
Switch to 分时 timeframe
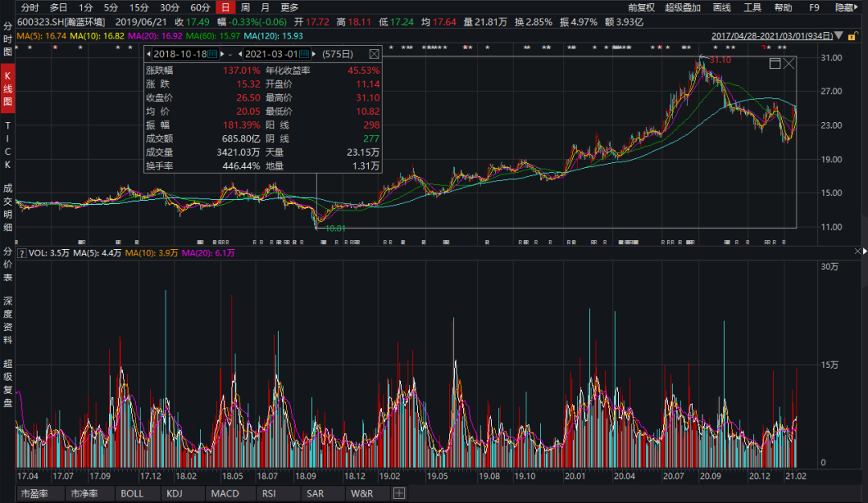coord(30,8)
